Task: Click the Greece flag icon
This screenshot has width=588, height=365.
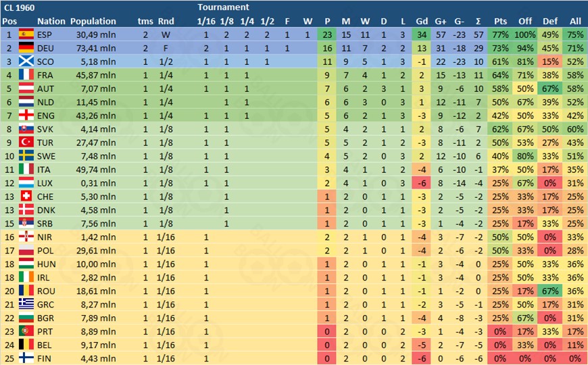Action: [26, 305]
